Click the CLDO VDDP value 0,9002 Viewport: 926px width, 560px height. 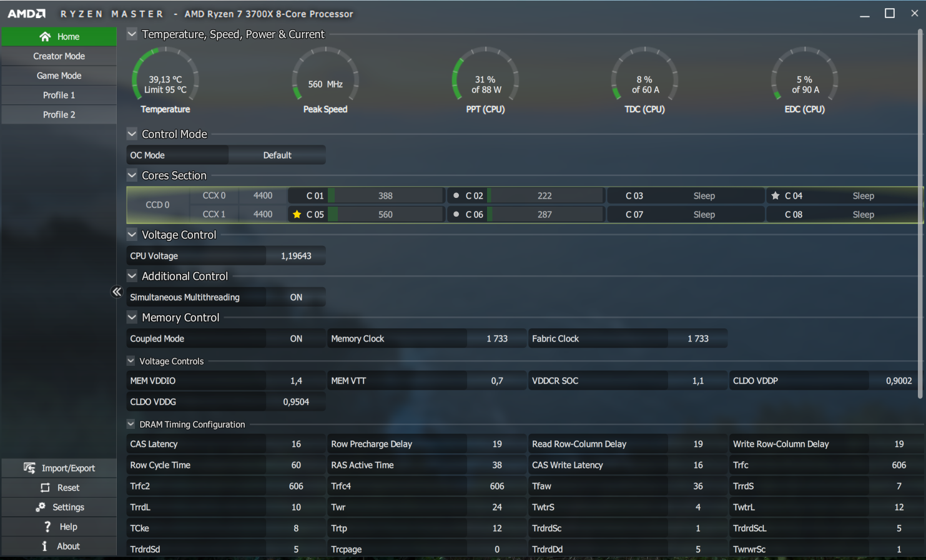(899, 380)
